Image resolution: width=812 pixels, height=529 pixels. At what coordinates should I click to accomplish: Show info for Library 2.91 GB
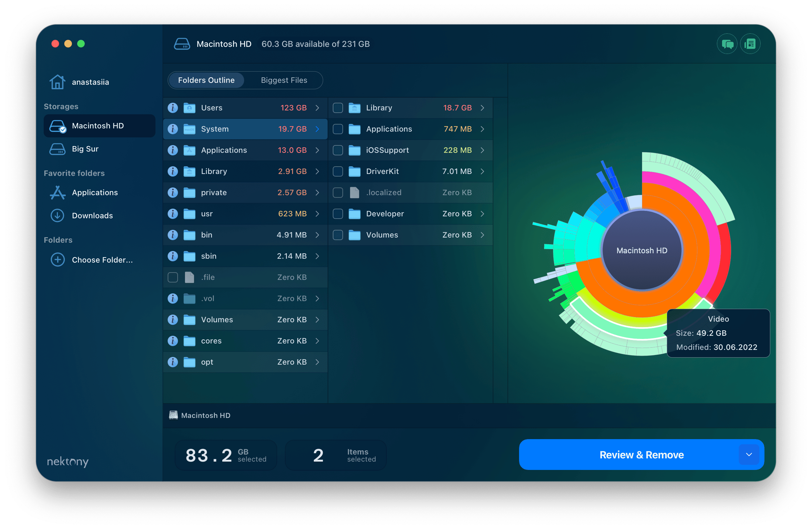pos(172,171)
